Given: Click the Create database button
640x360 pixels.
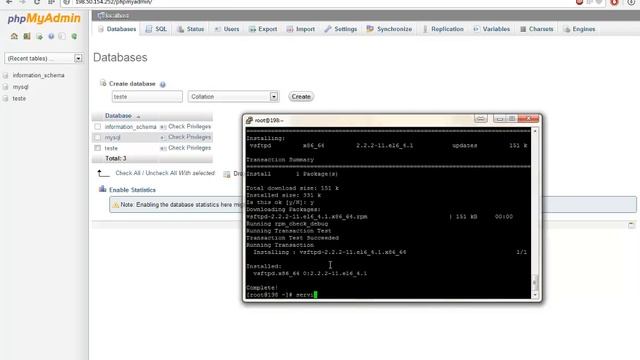Looking at the screenshot, I should (301, 97).
